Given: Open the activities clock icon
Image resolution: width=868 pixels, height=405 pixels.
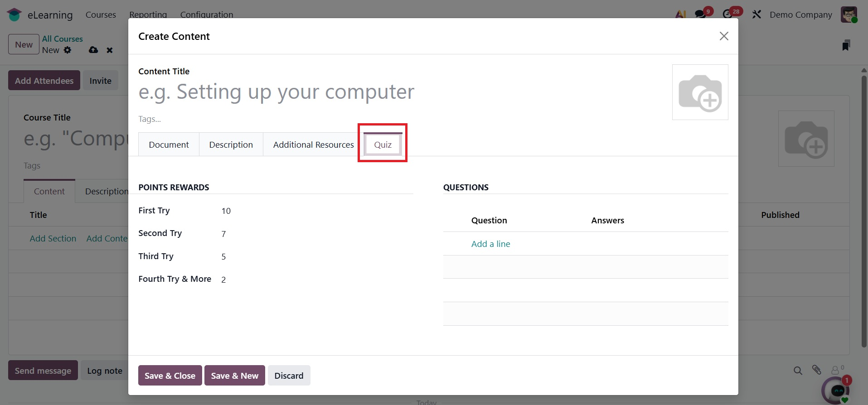Looking at the screenshot, I should (728, 14).
